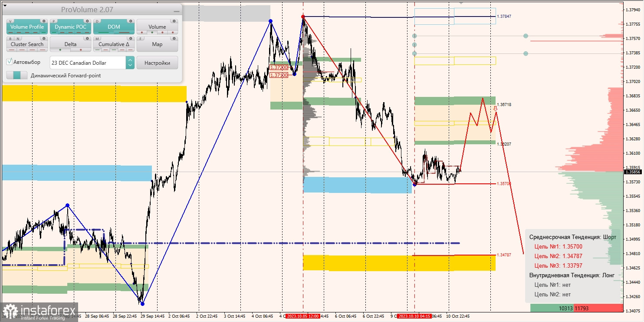
Task: Click the InstaForex logo
Action: click(x=39, y=312)
